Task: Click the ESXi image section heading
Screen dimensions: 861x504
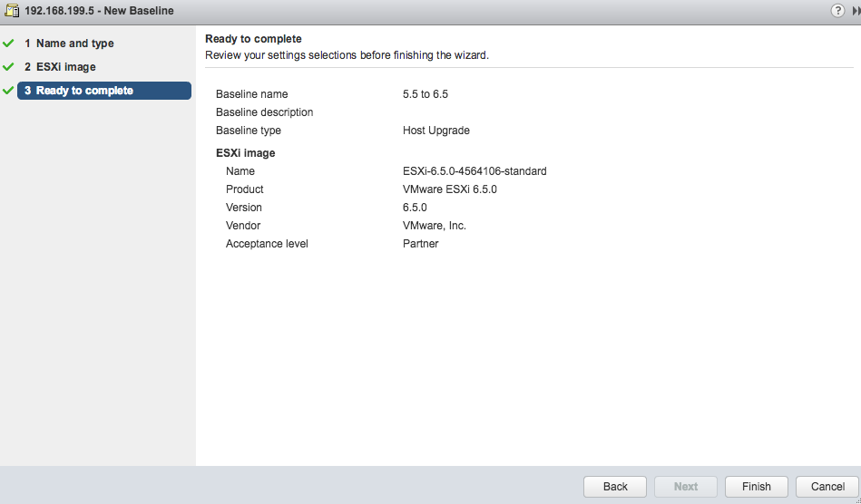Action: [x=246, y=153]
